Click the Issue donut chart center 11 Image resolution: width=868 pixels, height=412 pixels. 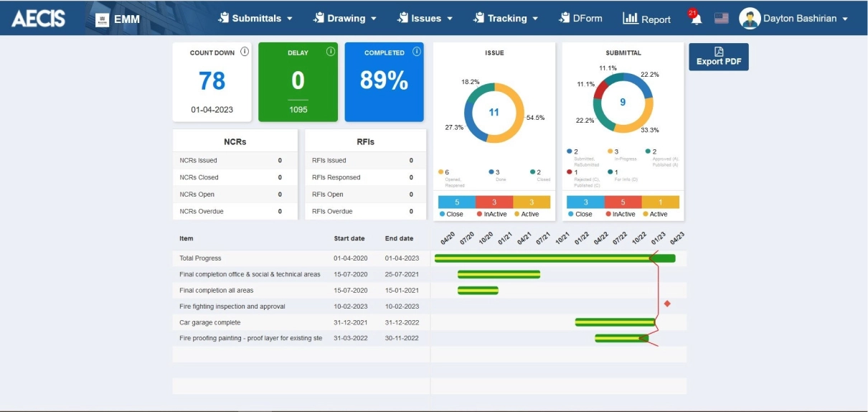pos(494,113)
